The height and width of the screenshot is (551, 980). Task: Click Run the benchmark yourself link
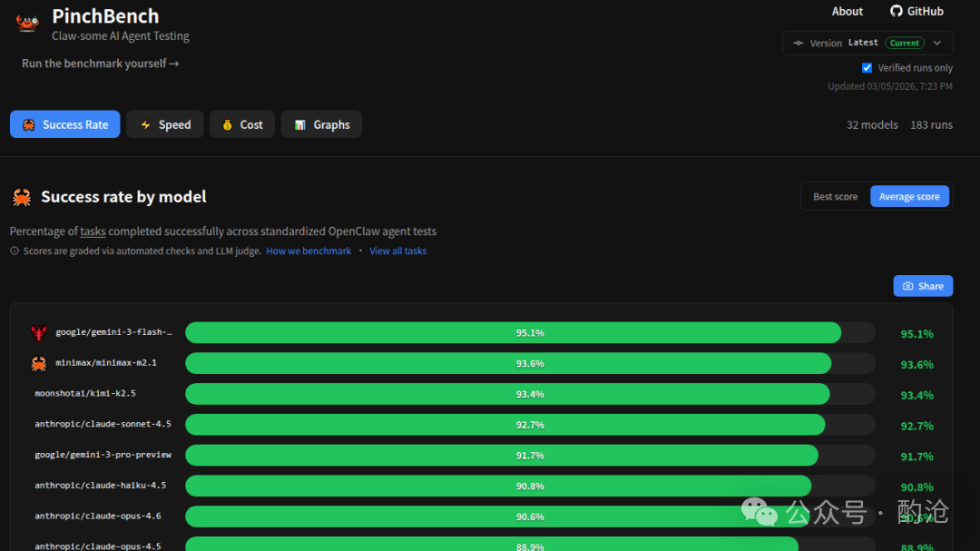coord(101,64)
